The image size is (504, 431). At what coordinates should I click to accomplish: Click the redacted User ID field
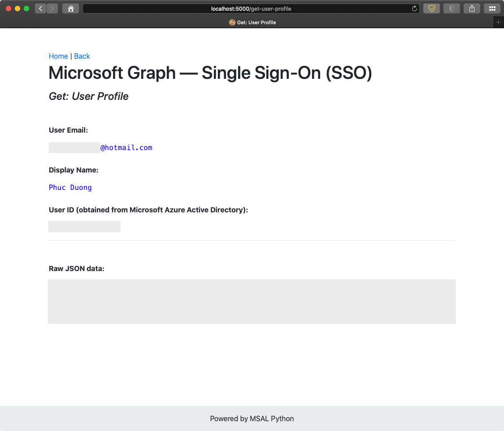click(x=84, y=226)
